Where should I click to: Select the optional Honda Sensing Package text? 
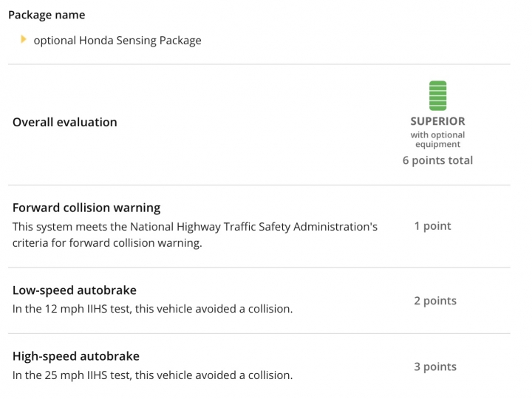[117, 41]
